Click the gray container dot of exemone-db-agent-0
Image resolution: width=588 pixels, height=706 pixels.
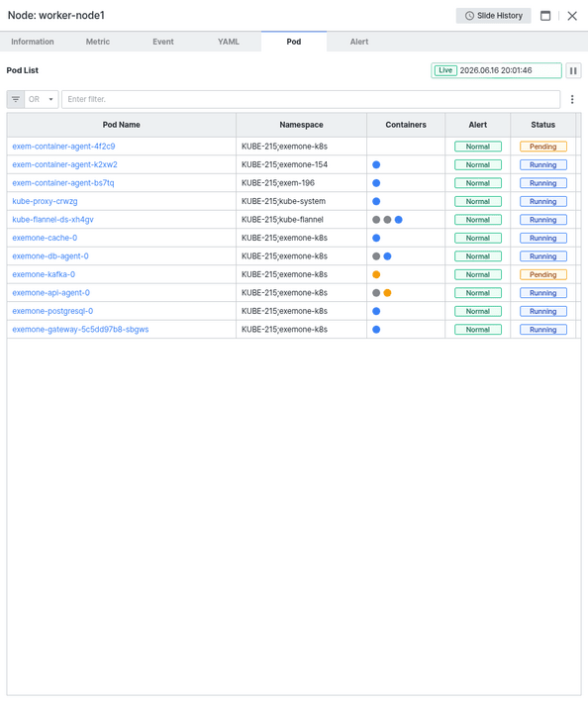(376, 256)
